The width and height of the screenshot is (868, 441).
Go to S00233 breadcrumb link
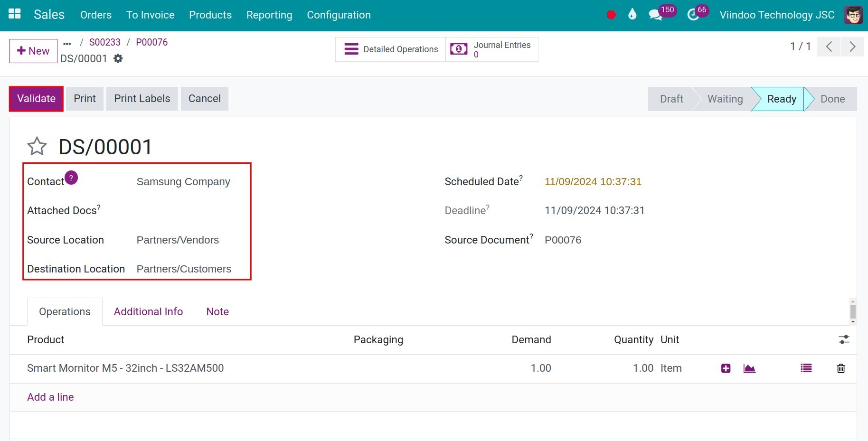pyautogui.click(x=105, y=42)
